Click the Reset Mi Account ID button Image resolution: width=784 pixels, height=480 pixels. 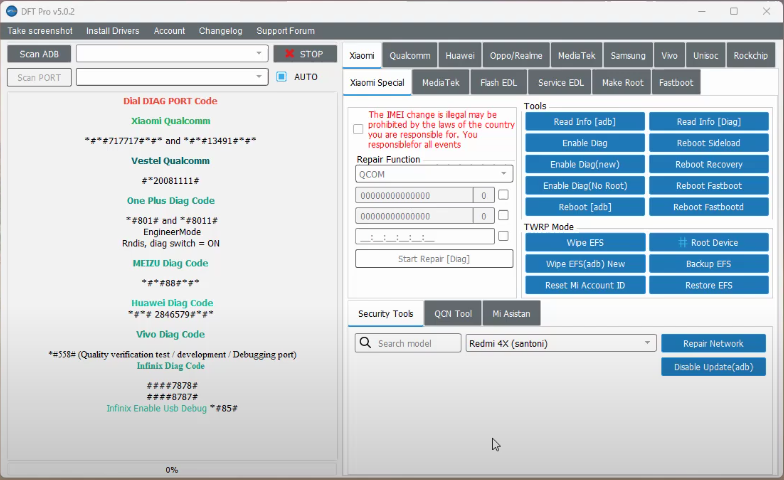pos(585,286)
